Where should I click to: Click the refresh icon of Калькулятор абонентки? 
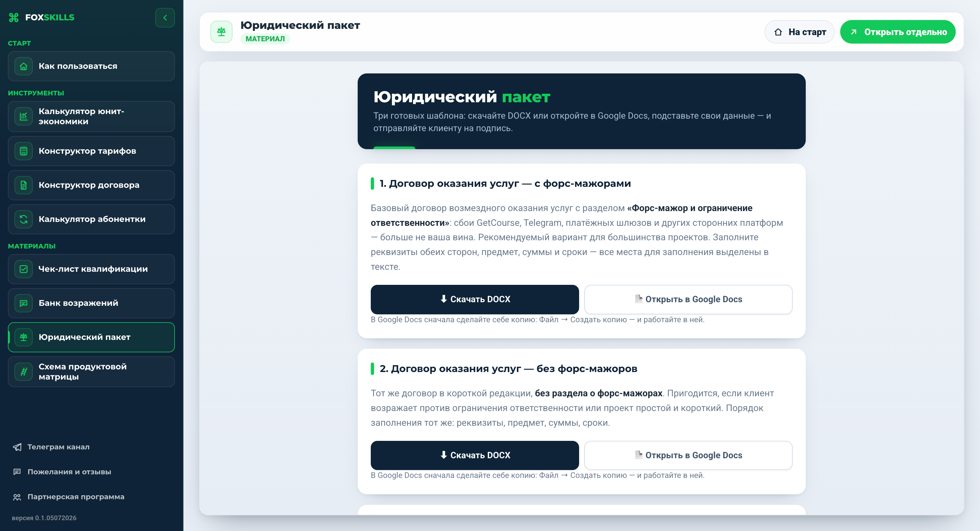pyautogui.click(x=24, y=219)
